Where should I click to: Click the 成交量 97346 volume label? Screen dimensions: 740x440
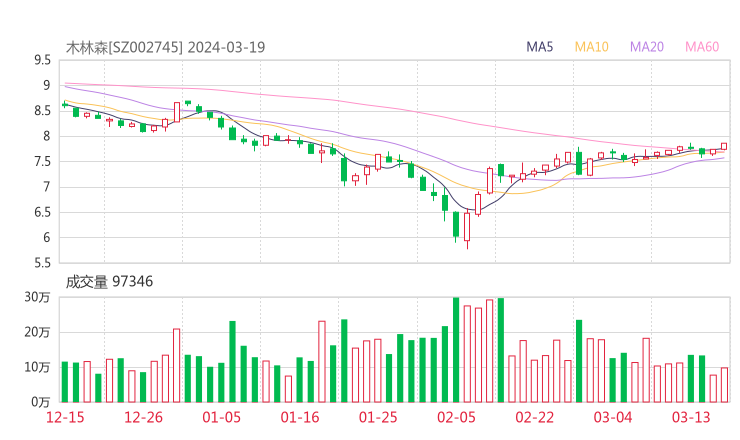click(x=109, y=282)
